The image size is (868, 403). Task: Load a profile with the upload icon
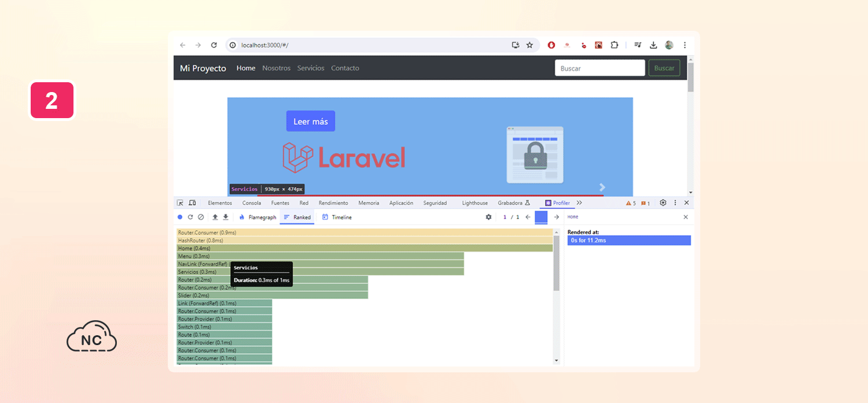click(215, 217)
